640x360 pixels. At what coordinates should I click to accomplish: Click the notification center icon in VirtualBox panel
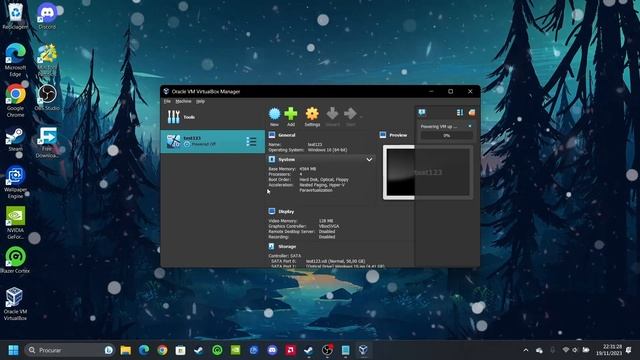422,113
